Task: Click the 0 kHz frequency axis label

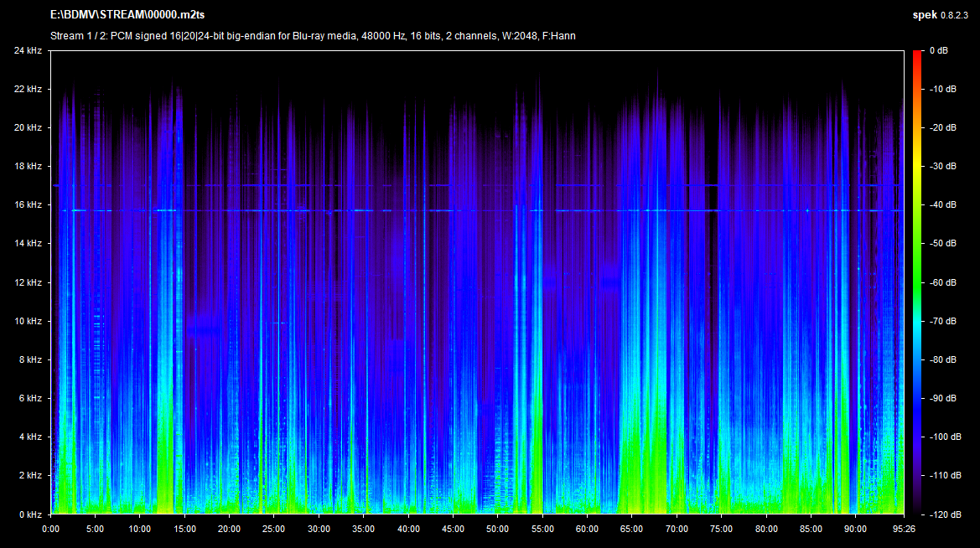Action: click(30, 514)
